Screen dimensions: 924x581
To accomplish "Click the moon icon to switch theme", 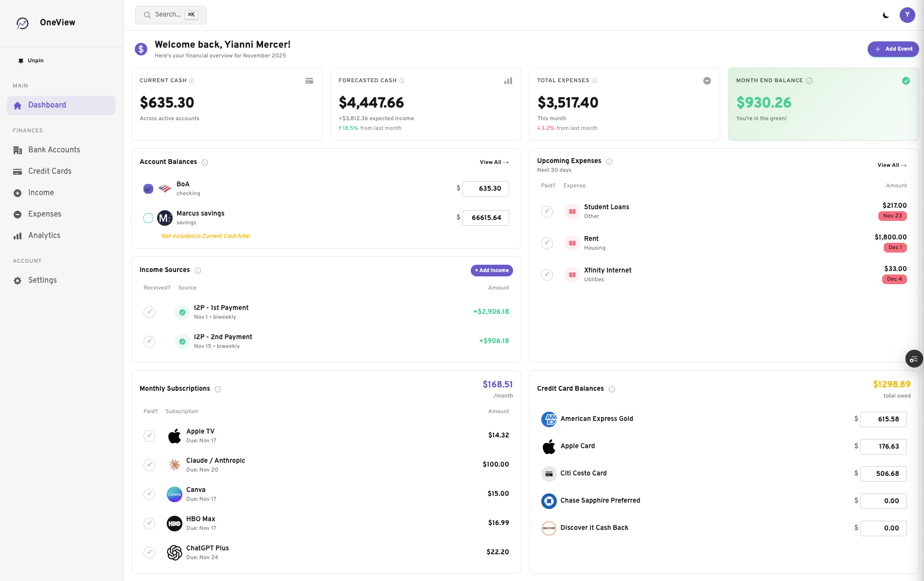I will pos(886,15).
